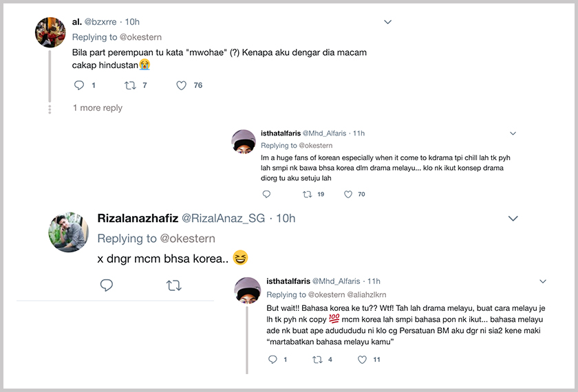The width and height of the screenshot is (578, 392).
Task: Open @okestern link in Rizalanazhafiz's reply
Action: [187, 239]
